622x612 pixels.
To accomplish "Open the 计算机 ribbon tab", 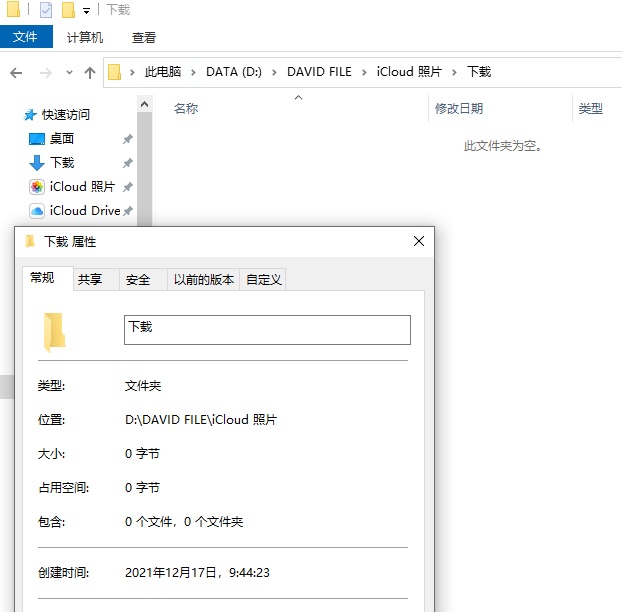I will (x=85, y=38).
